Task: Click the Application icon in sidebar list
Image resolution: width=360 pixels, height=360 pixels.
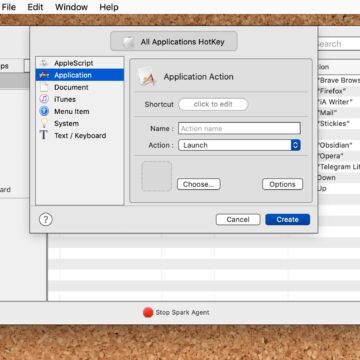Action: point(44,75)
